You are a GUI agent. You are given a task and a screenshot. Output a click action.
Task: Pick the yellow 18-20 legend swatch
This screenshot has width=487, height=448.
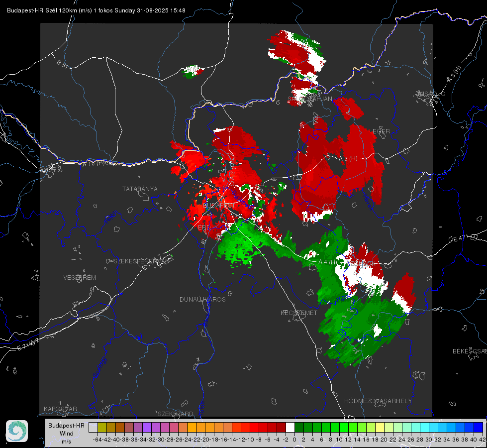(x=380, y=428)
